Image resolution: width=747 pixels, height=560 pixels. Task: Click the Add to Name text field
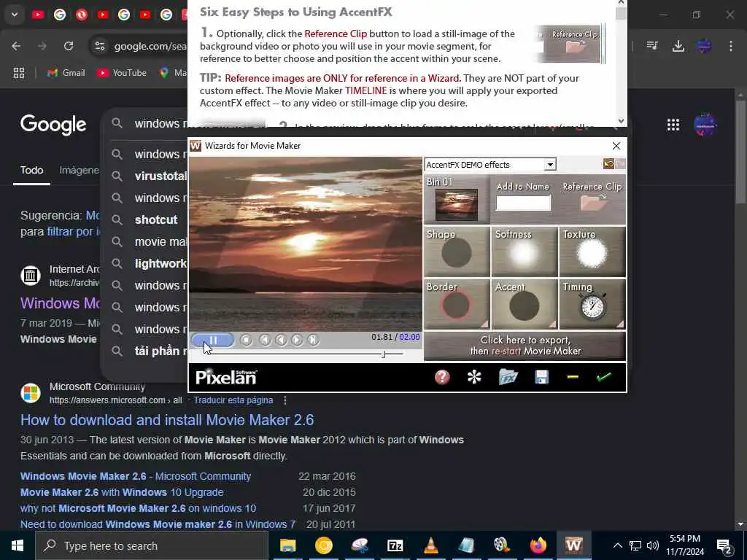523,203
